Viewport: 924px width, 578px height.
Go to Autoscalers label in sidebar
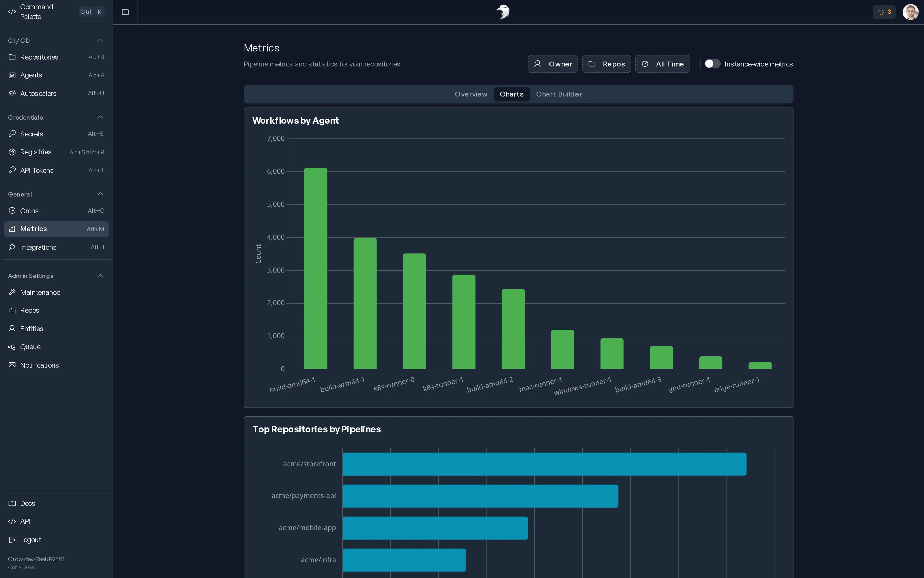pyautogui.click(x=38, y=94)
